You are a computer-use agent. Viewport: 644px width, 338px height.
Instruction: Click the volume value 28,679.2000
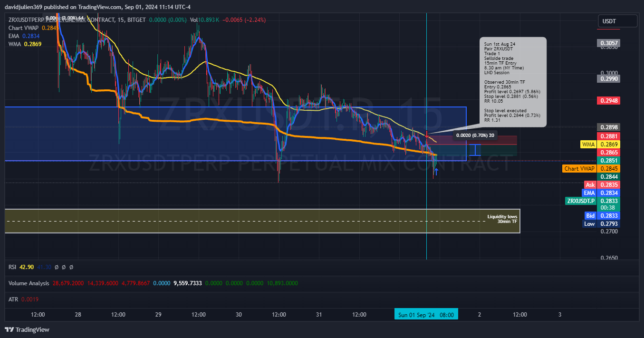pos(68,283)
